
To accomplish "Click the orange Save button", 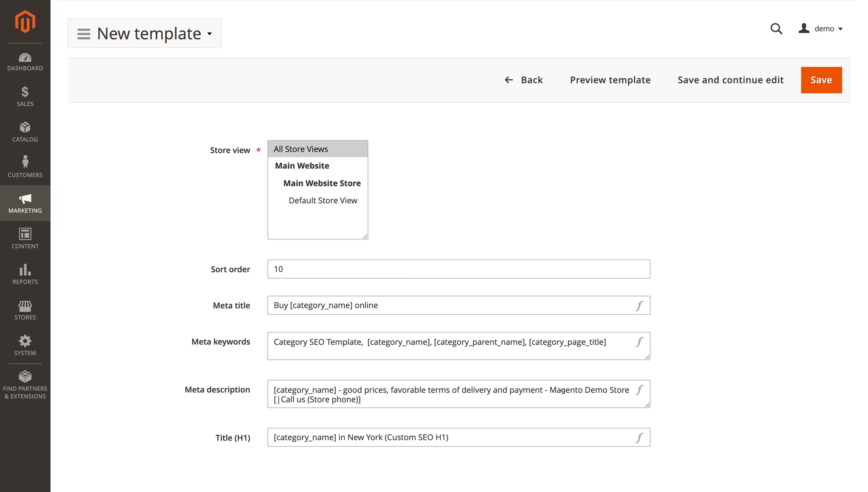I will (x=821, y=80).
